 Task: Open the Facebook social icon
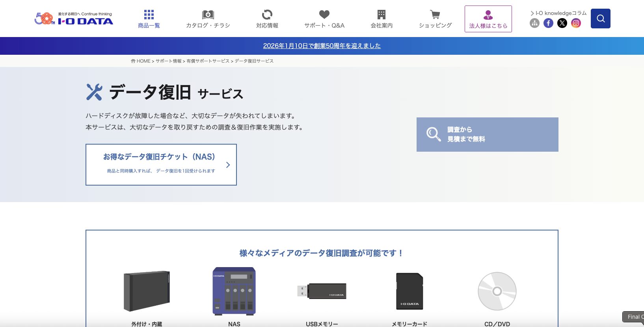[548, 23]
